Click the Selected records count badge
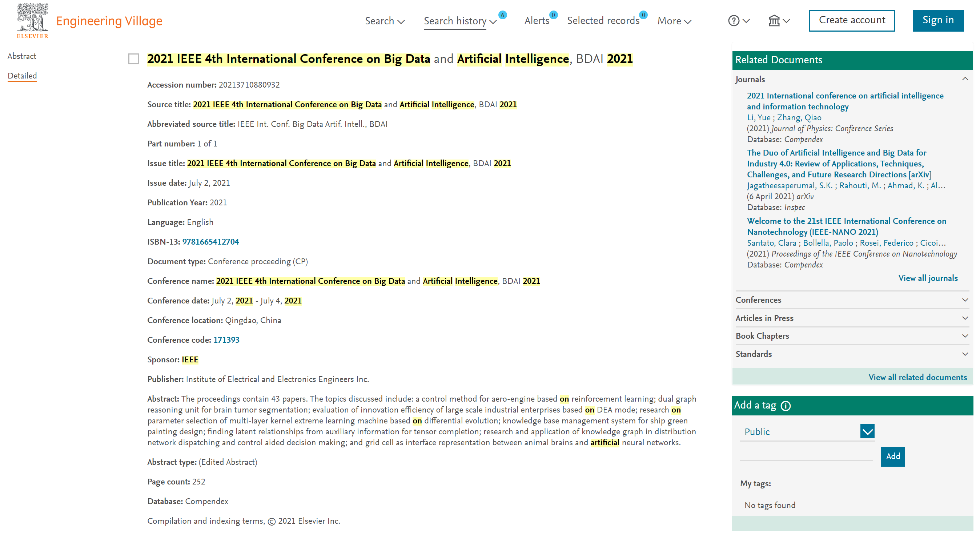Image resolution: width=980 pixels, height=535 pixels. (643, 15)
